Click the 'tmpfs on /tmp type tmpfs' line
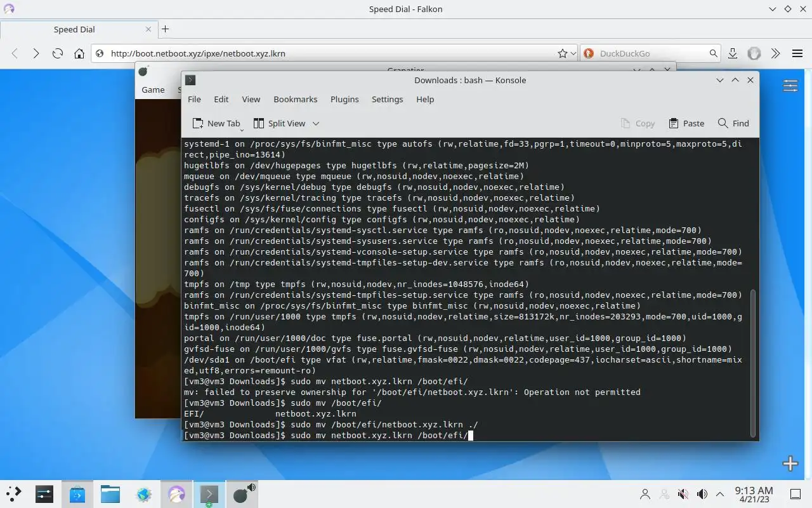Screen dimensions: 812x508 (357, 284)
